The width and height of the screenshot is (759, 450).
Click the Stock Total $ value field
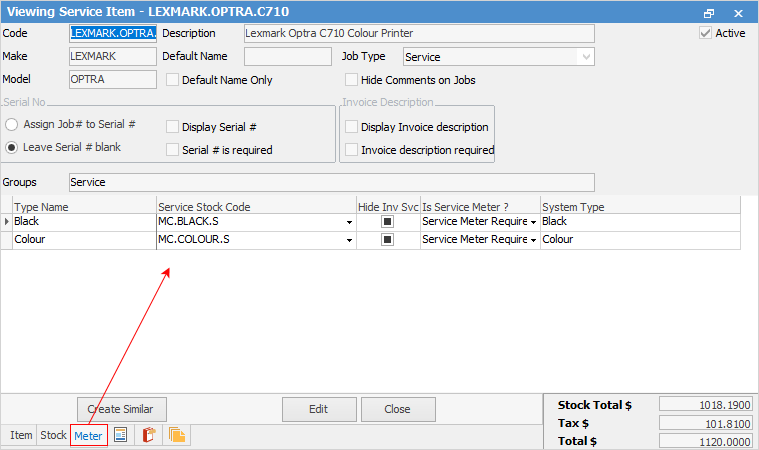[706, 405]
